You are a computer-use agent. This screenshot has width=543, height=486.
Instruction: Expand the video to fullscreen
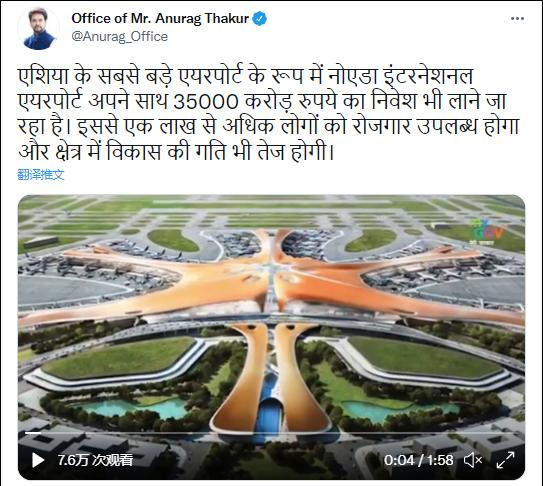point(505,460)
